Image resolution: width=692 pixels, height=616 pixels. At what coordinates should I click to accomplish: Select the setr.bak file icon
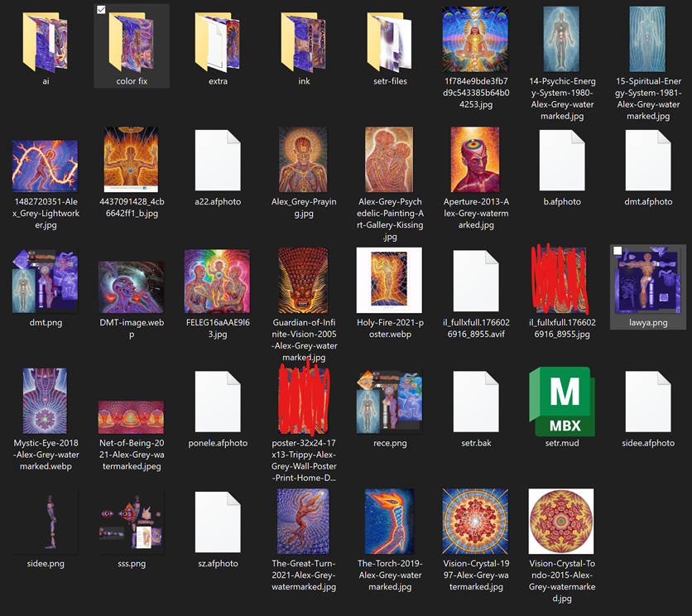(476, 402)
